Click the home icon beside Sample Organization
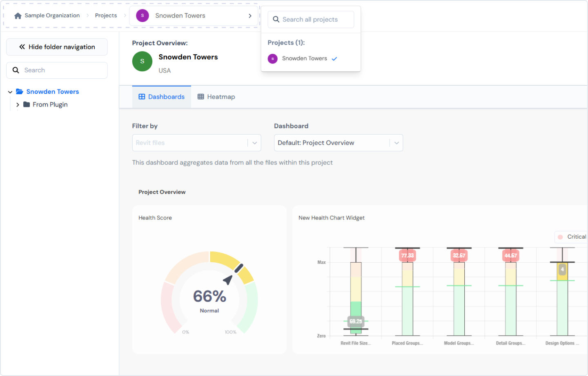This screenshot has width=588, height=376. [18, 16]
